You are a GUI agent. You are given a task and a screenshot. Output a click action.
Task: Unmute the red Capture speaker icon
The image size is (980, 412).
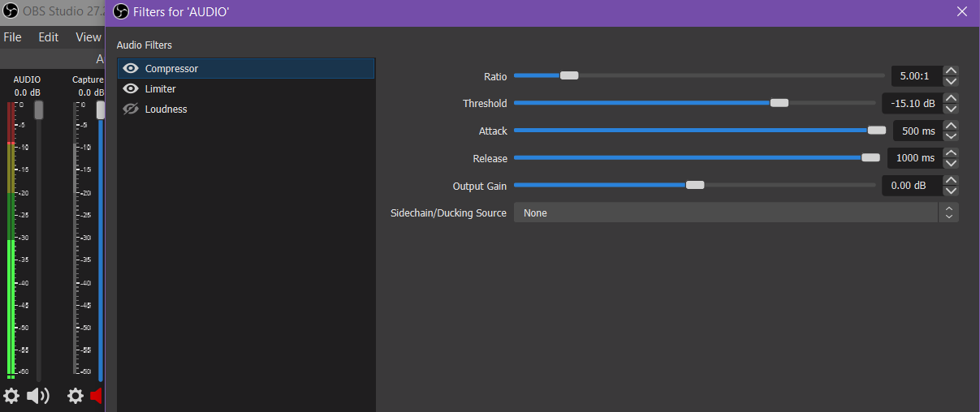pyautogui.click(x=97, y=396)
